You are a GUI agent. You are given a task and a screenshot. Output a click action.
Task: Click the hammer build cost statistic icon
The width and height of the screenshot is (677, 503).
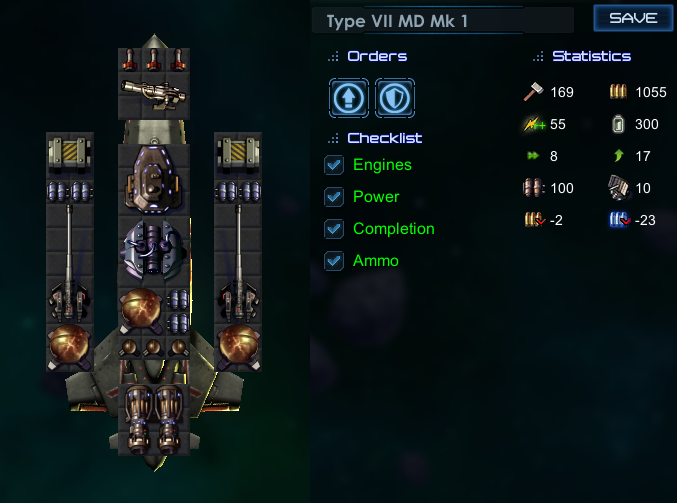coord(534,92)
